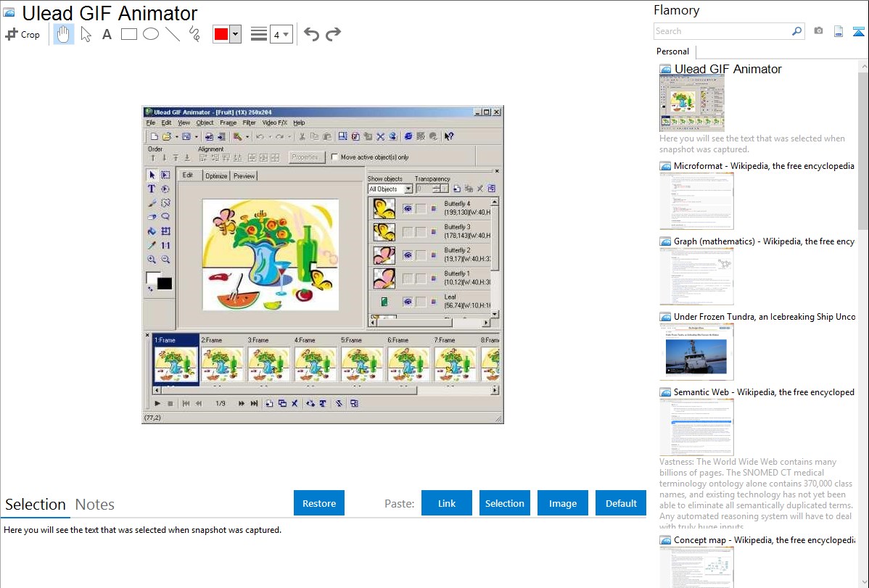Choose the text annotation tool A
This screenshot has width=869, height=588.
(x=107, y=34)
